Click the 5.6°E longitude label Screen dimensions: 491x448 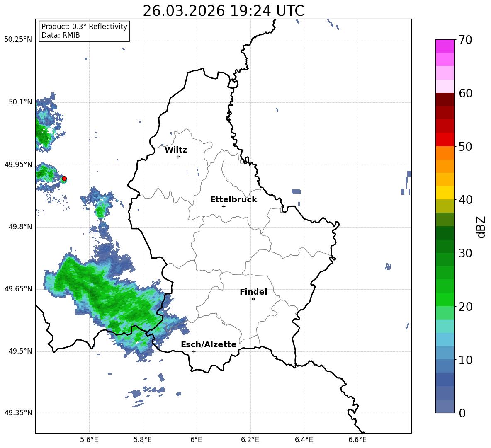89,440
